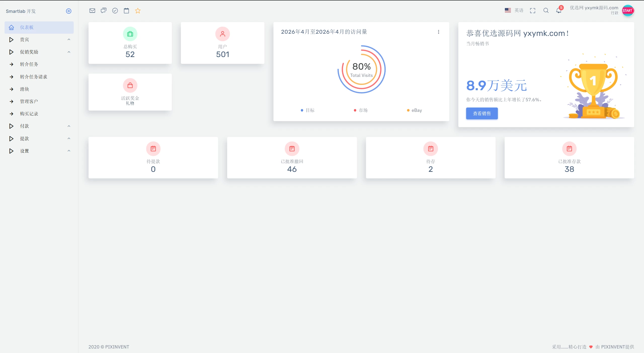Select 仪表板 in the sidebar
Image resolution: width=644 pixels, height=353 pixels.
pos(26,27)
